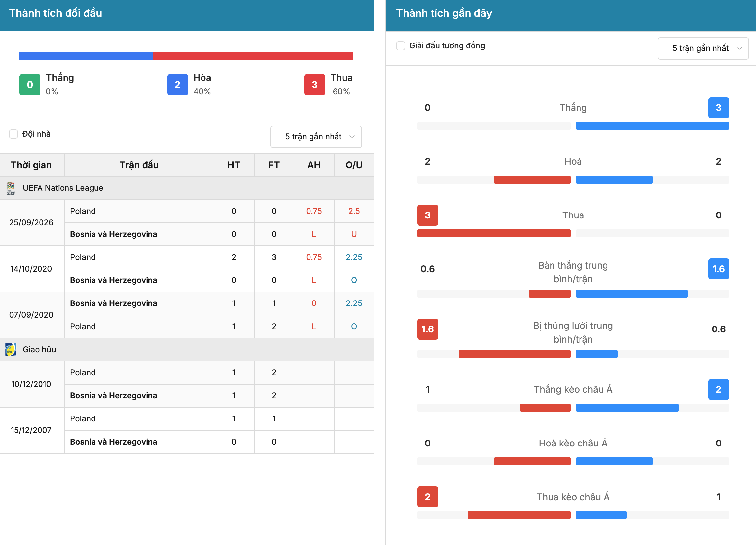Select the UEFA Nations League group row
Viewport: 756px width, 545px height.
(187, 188)
